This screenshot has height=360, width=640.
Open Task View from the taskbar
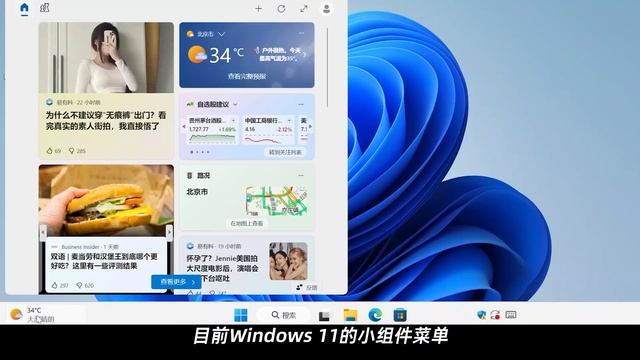tap(324, 315)
